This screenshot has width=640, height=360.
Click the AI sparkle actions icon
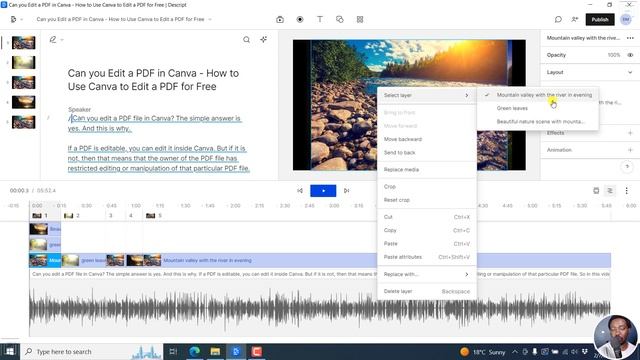[264, 39]
